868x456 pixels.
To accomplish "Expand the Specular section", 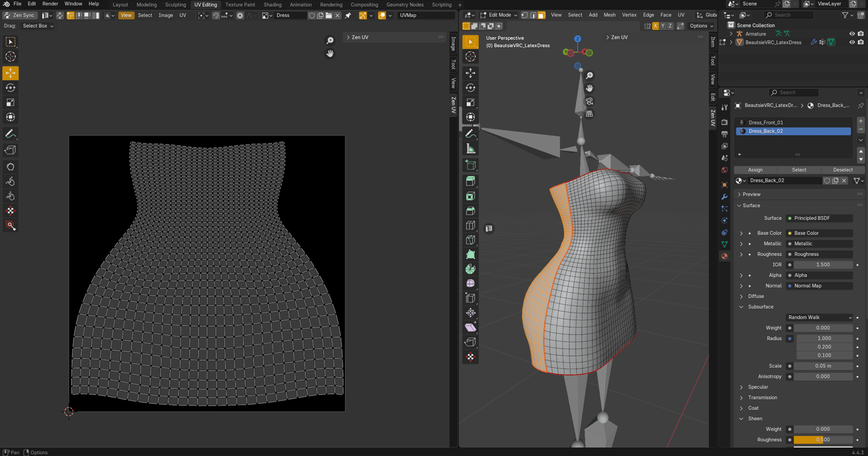I will click(x=757, y=387).
